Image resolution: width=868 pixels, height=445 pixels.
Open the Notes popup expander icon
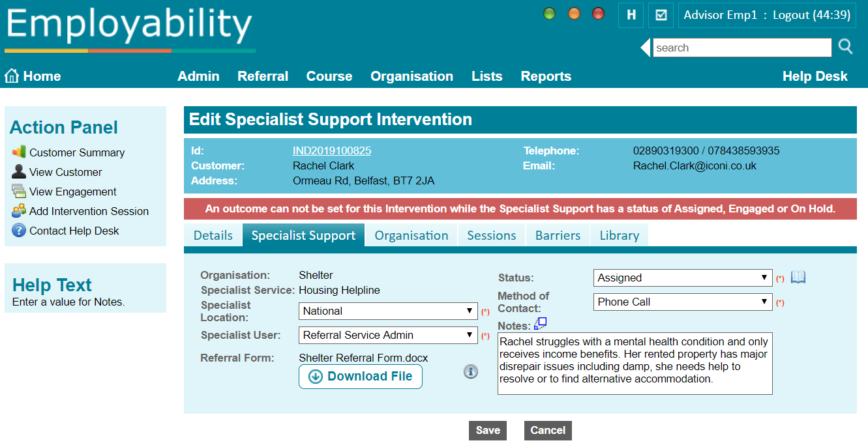click(x=540, y=323)
